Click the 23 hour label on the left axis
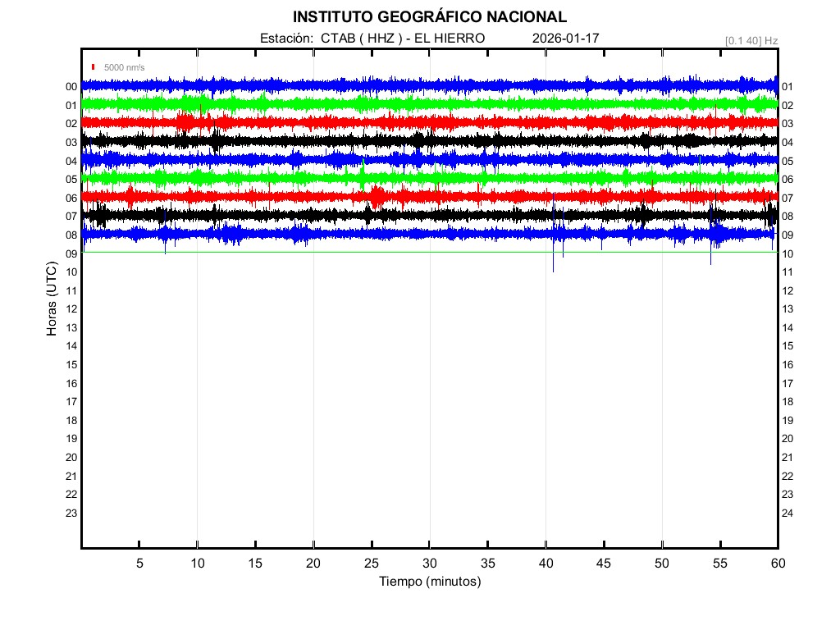The width and height of the screenshot is (840, 630). [71, 514]
